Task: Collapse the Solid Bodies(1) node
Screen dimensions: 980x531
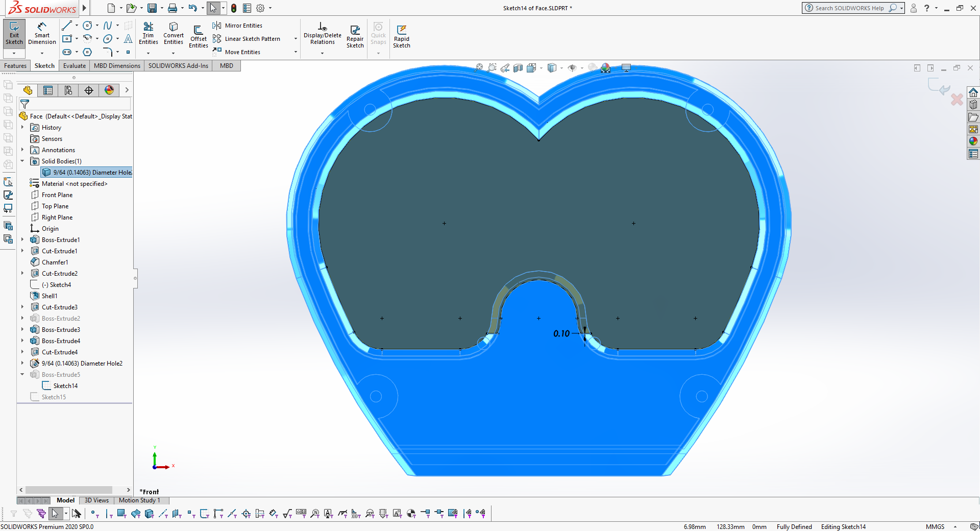Action: pos(22,161)
